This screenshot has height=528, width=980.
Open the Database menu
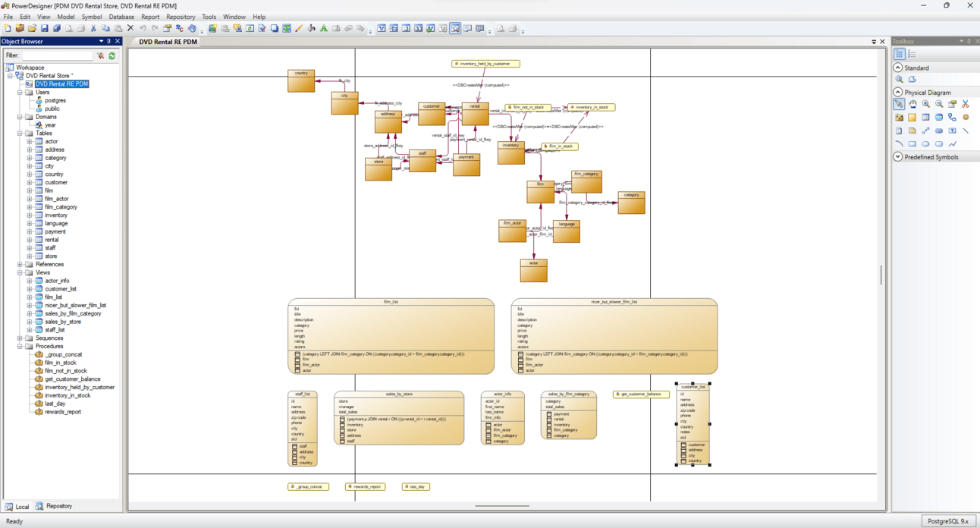tap(121, 17)
